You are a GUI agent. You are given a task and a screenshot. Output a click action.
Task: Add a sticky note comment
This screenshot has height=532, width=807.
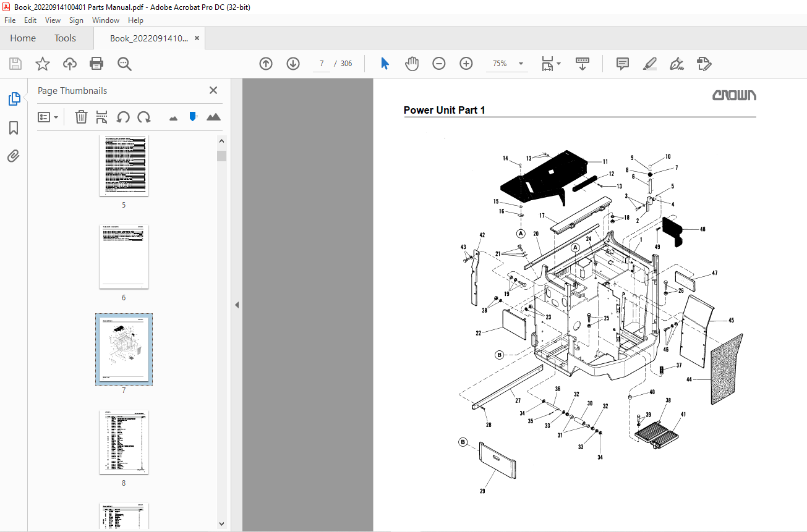pos(623,64)
